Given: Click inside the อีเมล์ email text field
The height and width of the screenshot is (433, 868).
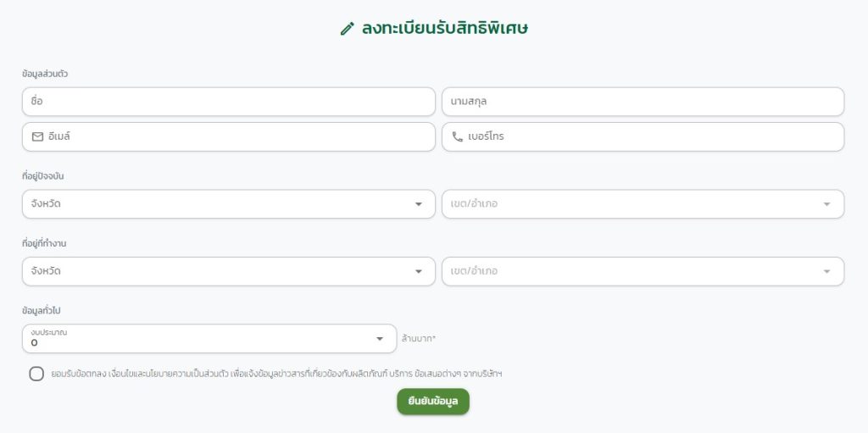Looking at the screenshot, I should point(229,136).
